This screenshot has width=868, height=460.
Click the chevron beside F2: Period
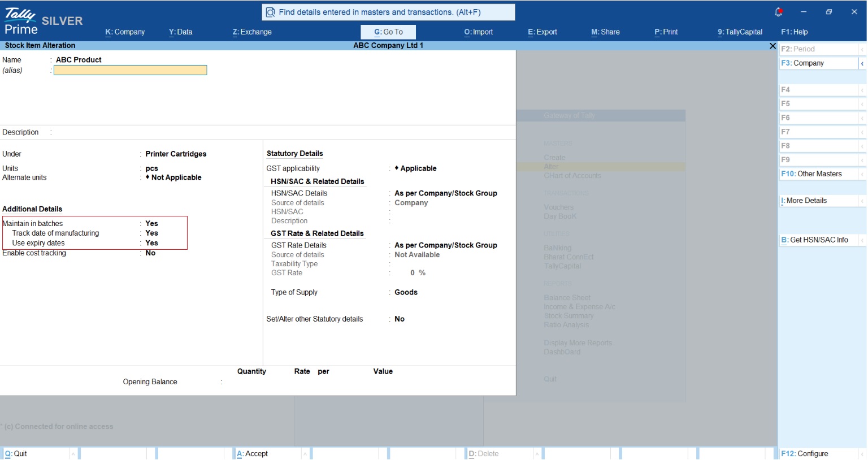(862, 49)
